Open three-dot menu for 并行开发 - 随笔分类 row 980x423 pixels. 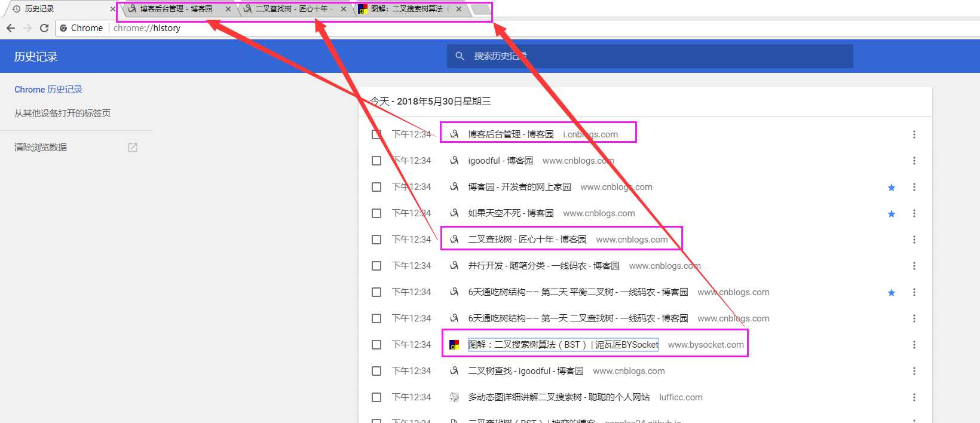click(x=914, y=266)
